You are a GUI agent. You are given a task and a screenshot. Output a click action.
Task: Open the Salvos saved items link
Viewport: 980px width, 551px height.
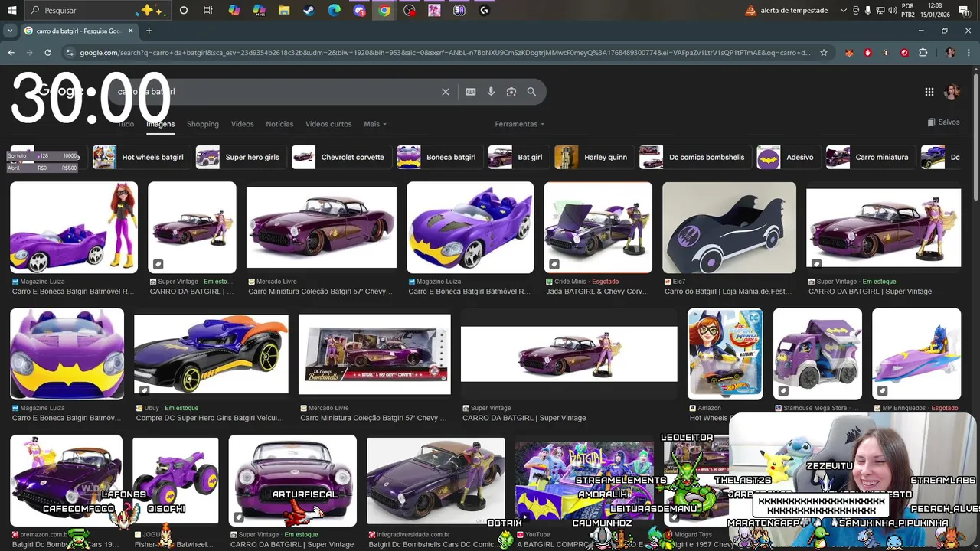(x=943, y=122)
